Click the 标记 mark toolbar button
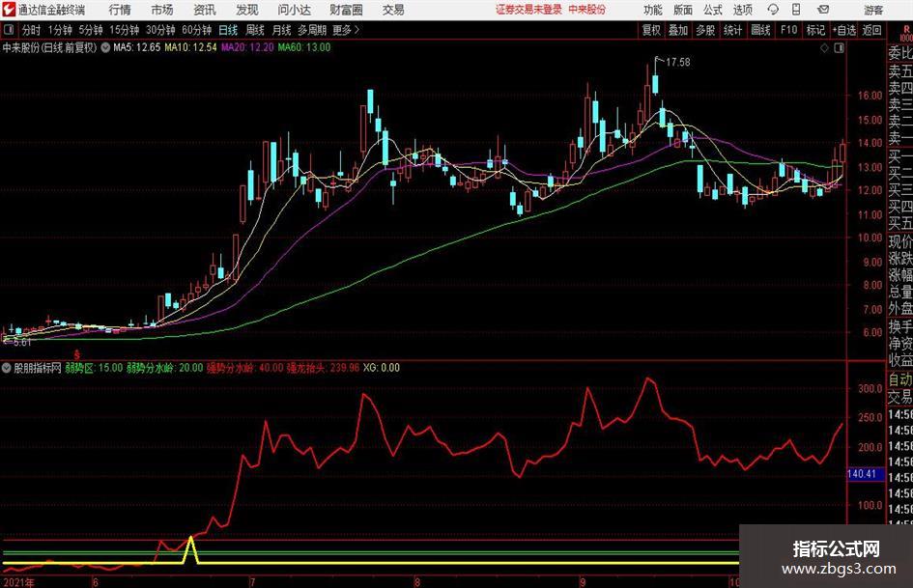 pyautogui.click(x=815, y=30)
